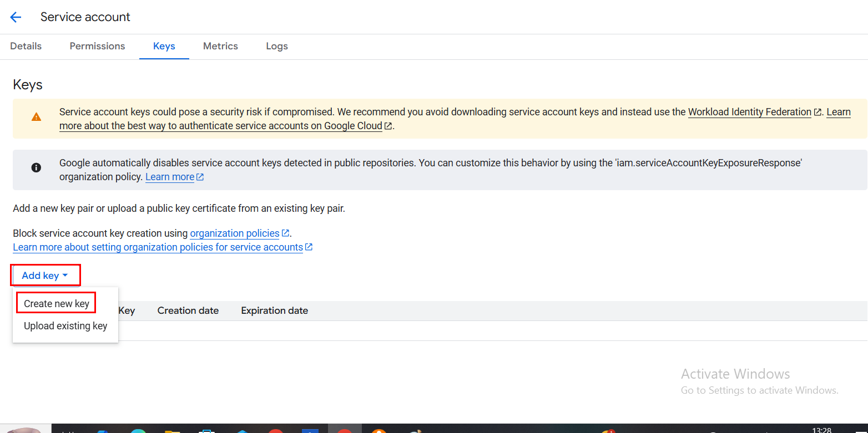The width and height of the screenshot is (868, 433).
Task: Click external link icon after Workload Identity Federation
Action: [x=817, y=112]
